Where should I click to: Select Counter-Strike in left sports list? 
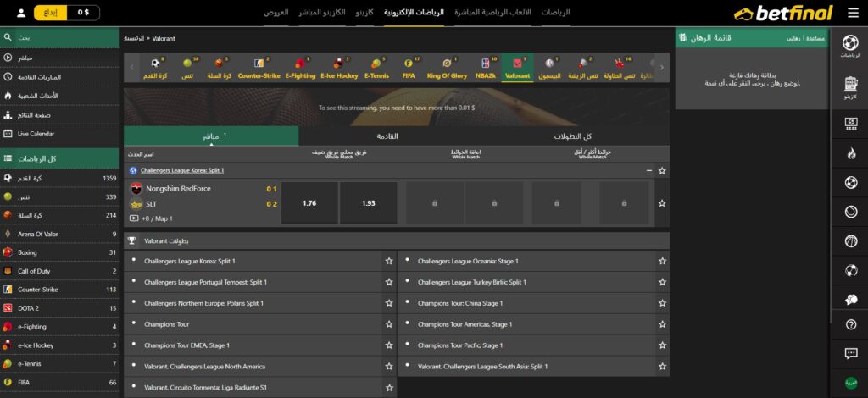(x=60, y=290)
